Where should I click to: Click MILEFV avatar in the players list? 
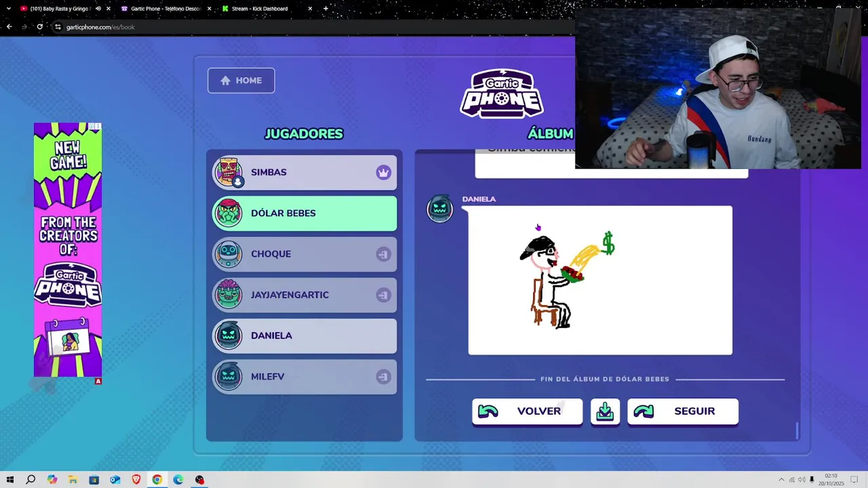tap(229, 376)
